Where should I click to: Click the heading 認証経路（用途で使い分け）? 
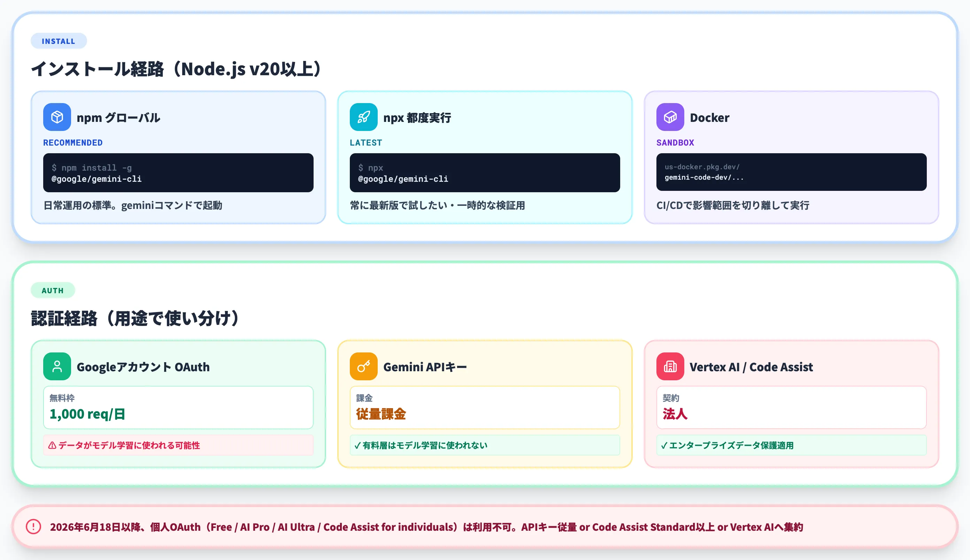[135, 318]
